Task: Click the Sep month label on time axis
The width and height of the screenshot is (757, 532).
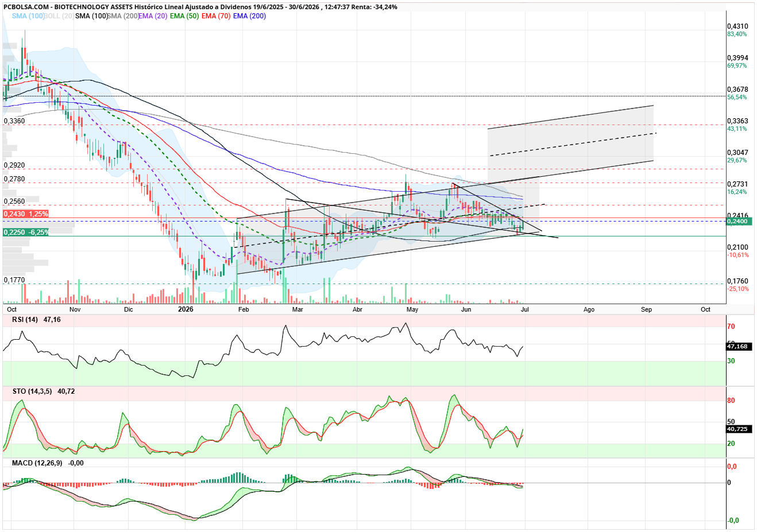Action: point(646,309)
